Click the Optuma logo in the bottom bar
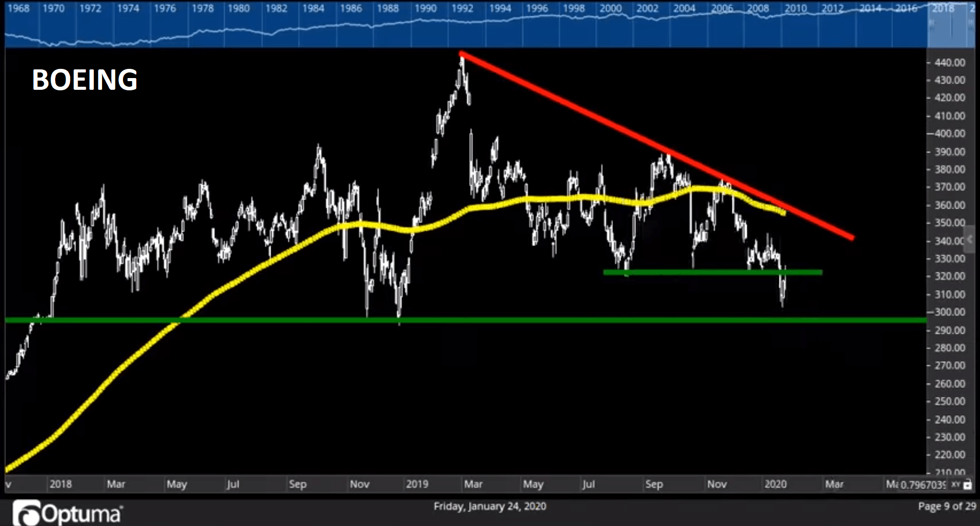This screenshot has width=980, height=526. (x=66, y=512)
